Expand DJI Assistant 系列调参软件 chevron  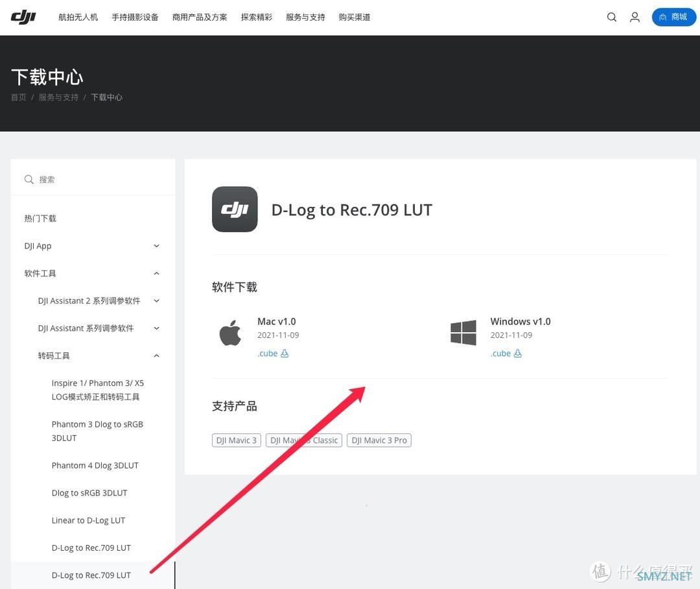[x=156, y=328]
